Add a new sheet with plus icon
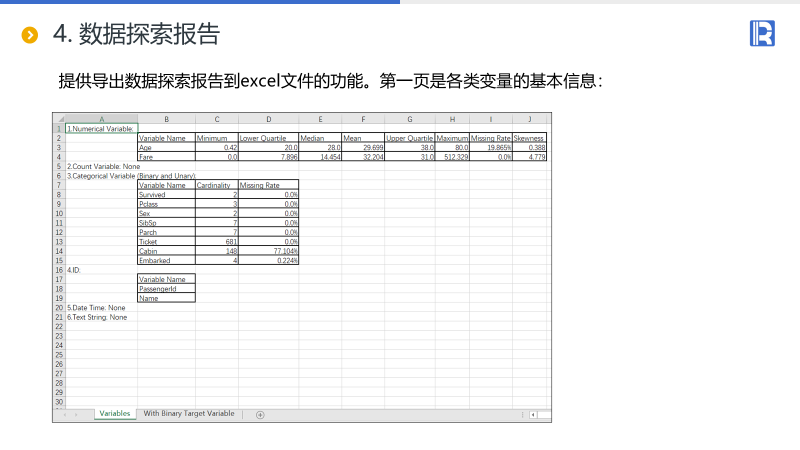 [x=260, y=415]
